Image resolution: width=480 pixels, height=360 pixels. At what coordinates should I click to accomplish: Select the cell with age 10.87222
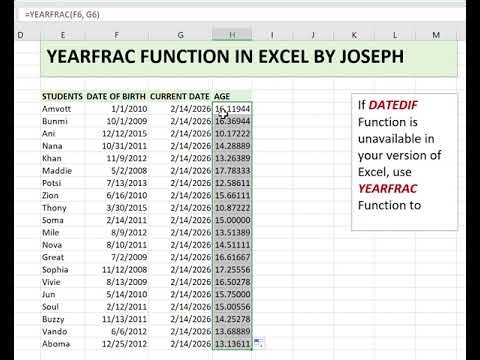click(x=232, y=207)
